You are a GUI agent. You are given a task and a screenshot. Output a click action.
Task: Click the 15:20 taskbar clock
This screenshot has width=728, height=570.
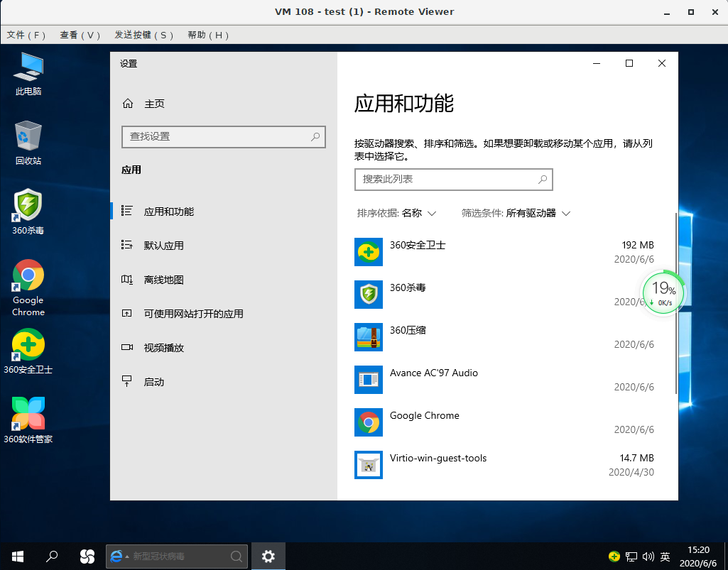(698, 550)
